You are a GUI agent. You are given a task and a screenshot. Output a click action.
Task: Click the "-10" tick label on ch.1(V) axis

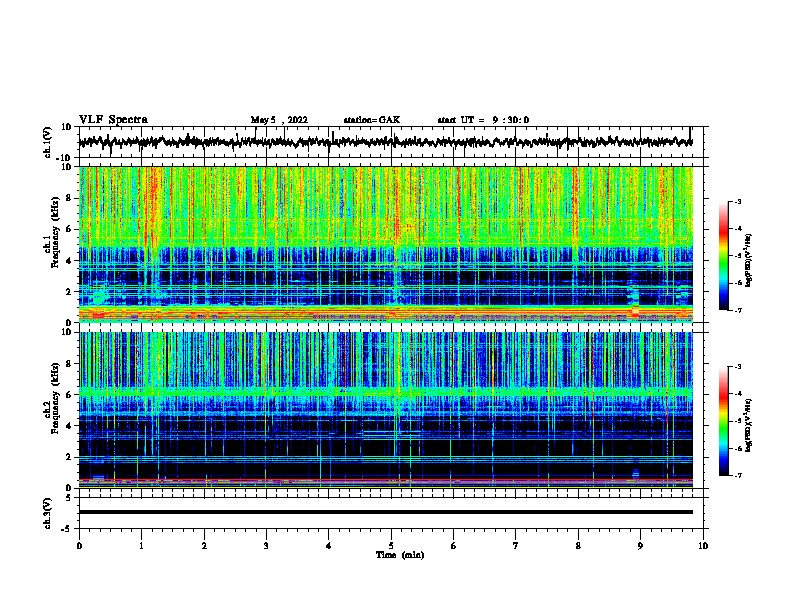(65, 158)
